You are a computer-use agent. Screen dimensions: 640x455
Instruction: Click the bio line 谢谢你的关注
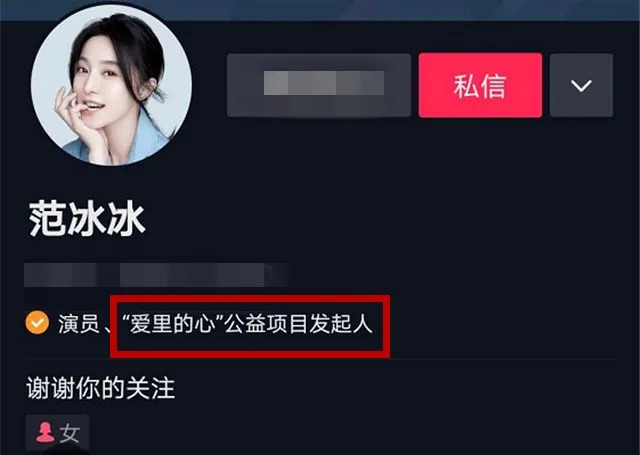point(101,388)
